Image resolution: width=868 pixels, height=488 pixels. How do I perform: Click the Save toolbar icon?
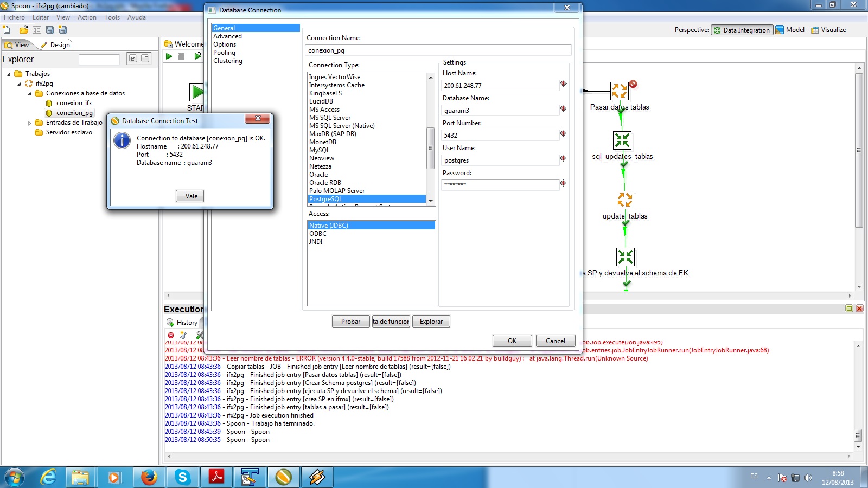click(50, 30)
